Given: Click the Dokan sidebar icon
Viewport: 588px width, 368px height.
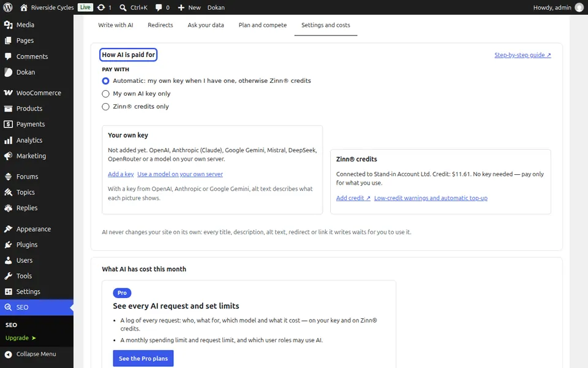Looking at the screenshot, I should click(8, 72).
